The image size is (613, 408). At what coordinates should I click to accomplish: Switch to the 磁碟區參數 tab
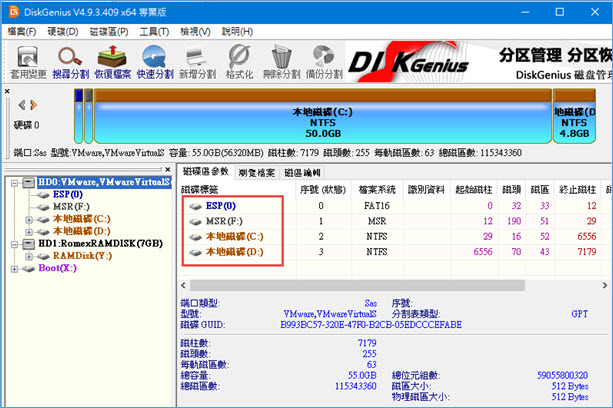click(206, 171)
